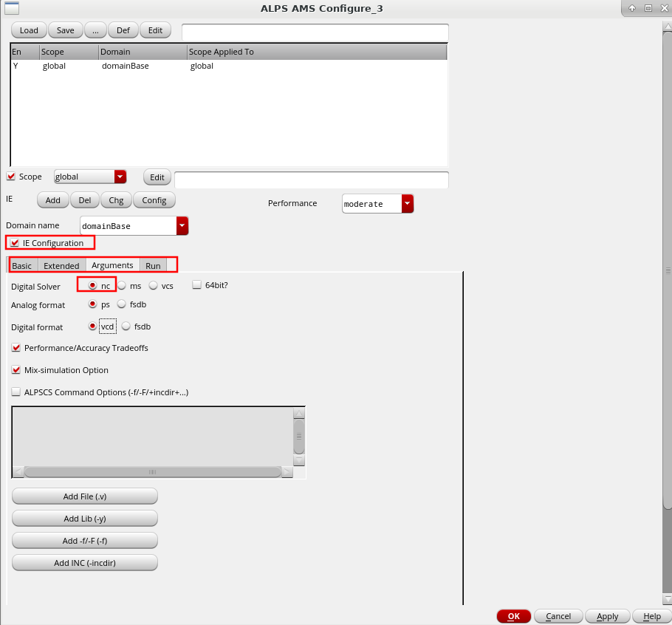Click the right arrow of horizontal scrollbar

(x=287, y=471)
